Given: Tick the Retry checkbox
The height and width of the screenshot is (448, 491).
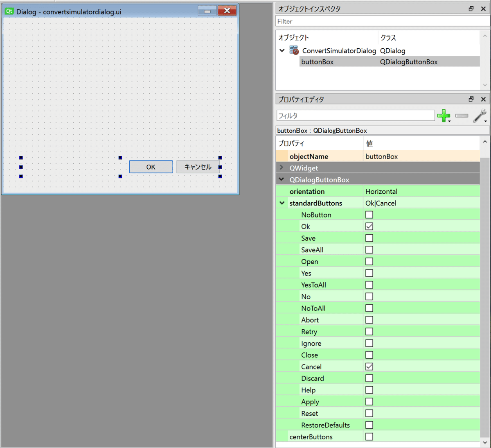Looking at the screenshot, I should 369,332.
